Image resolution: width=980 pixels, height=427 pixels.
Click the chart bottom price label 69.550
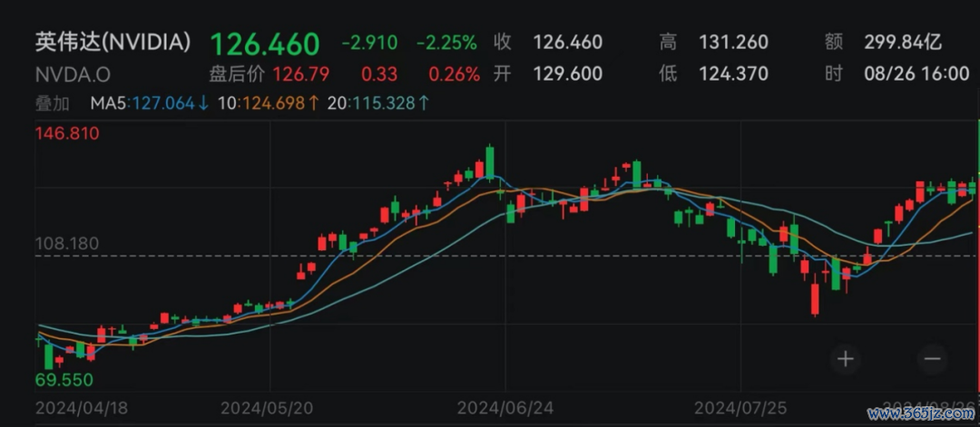pyautogui.click(x=64, y=380)
